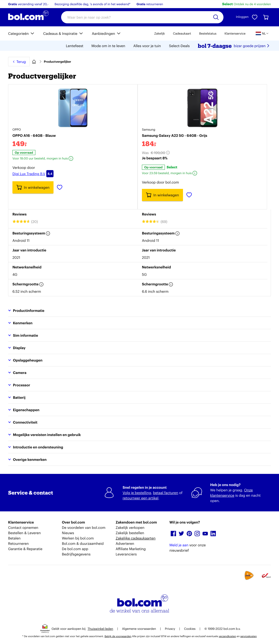Viewport: 279px width, 644px height.
Task: Go to Select-Deals in the promo bar
Action: pyautogui.click(x=179, y=46)
